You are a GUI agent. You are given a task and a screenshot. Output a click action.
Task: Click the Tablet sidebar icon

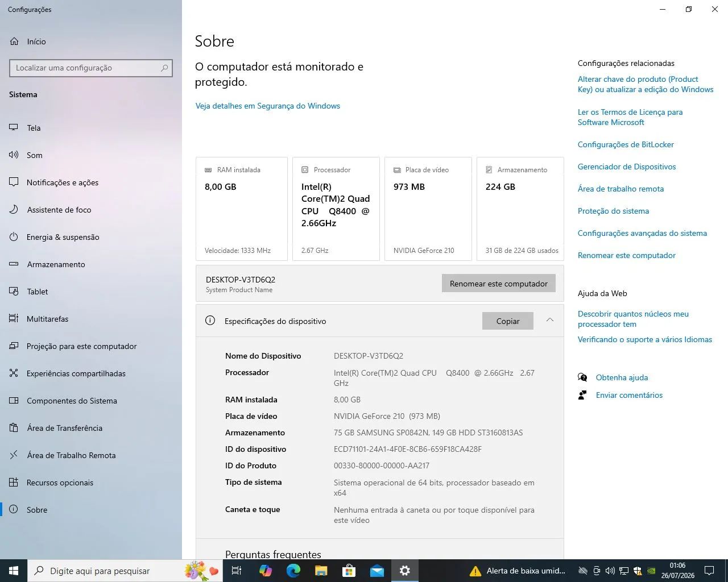pos(14,292)
